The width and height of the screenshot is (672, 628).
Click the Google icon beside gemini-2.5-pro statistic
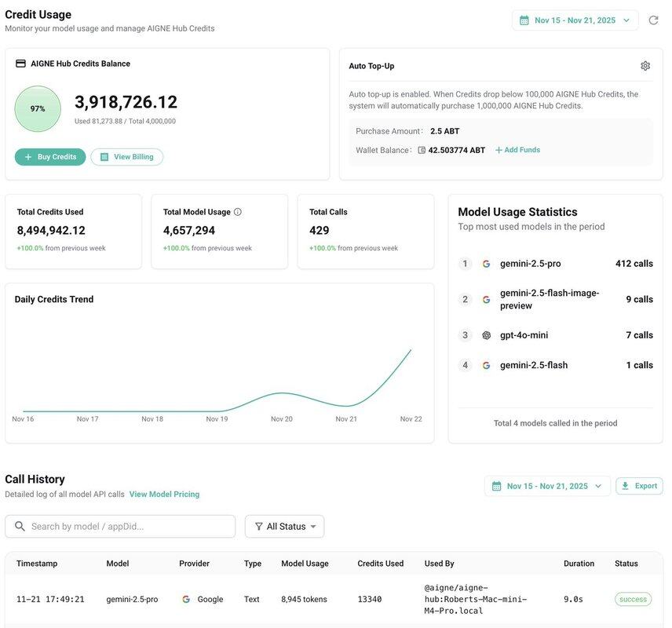tap(486, 264)
